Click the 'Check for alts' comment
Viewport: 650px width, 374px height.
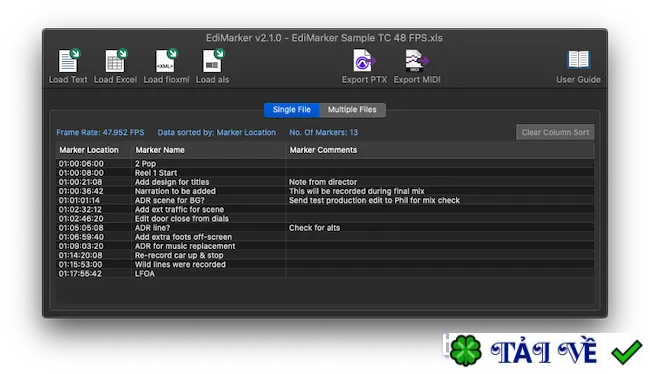point(315,228)
